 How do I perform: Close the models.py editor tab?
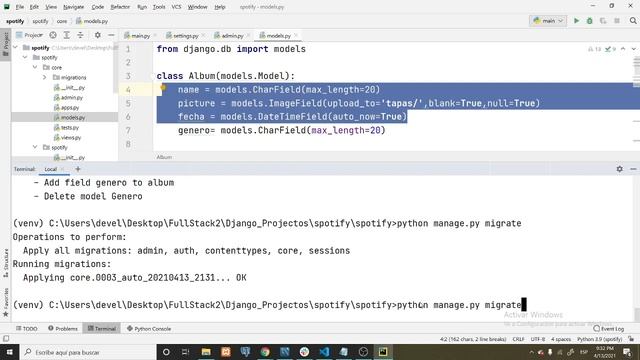[x=296, y=36]
